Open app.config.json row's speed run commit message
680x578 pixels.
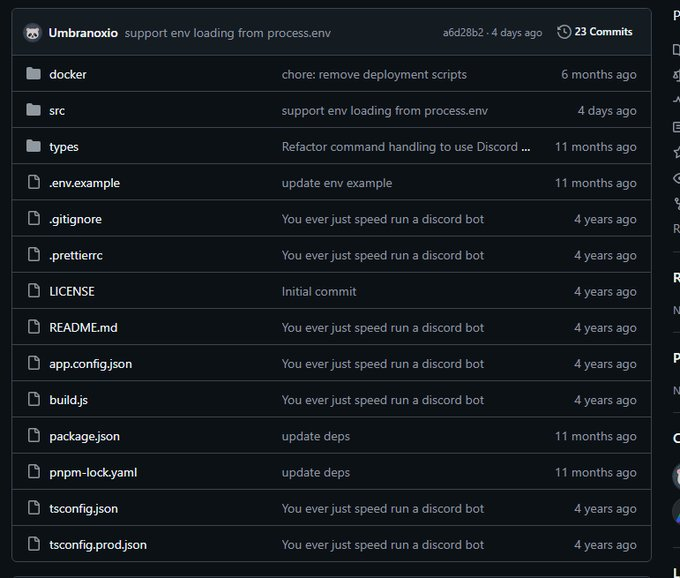pyautogui.click(x=382, y=364)
